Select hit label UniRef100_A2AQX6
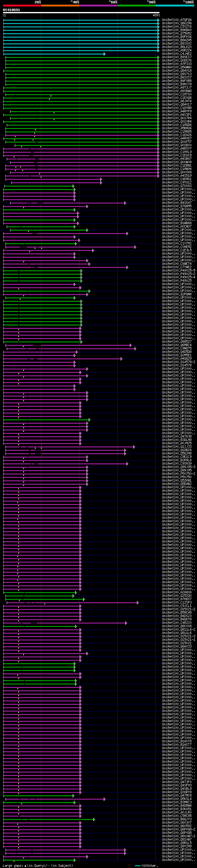Image resolution: width=197 pixels, height=868 pixels. click(177, 592)
